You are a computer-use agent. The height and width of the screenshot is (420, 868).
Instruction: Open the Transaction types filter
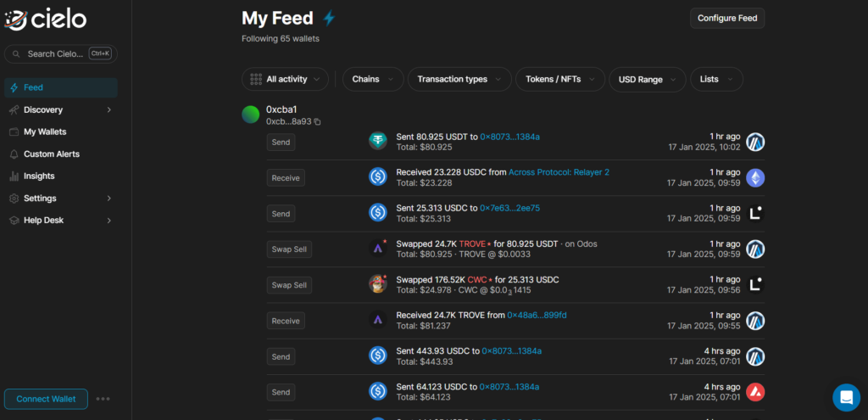(459, 79)
